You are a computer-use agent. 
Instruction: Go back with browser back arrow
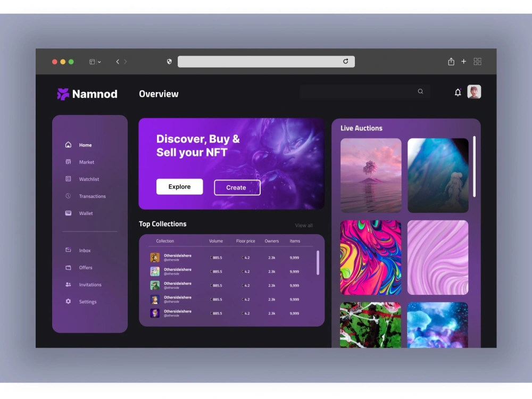tap(118, 61)
